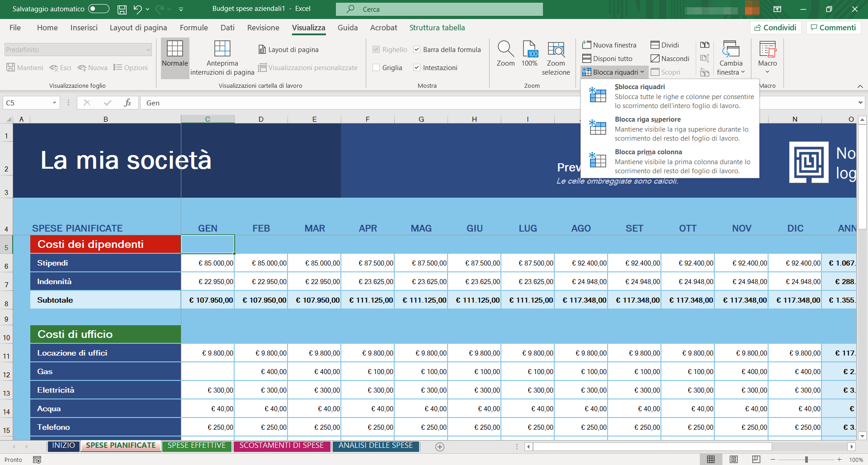Enable the Griglia checkbox
Screen dimensions: 868x465
[376, 68]
